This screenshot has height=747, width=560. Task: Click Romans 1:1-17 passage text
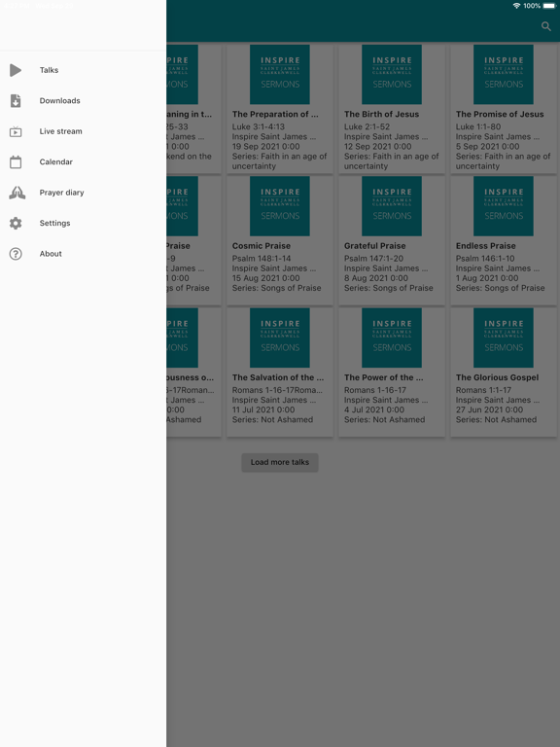(x=483, y=390)
